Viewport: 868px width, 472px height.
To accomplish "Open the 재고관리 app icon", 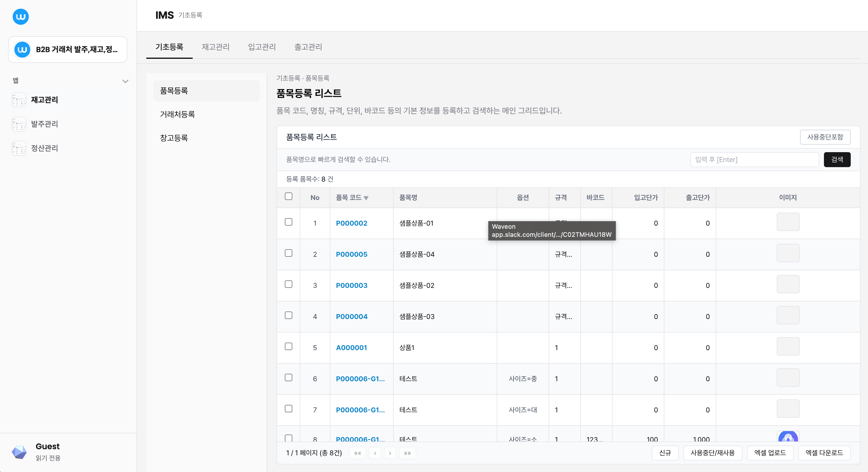I will (x=18, y=100).
